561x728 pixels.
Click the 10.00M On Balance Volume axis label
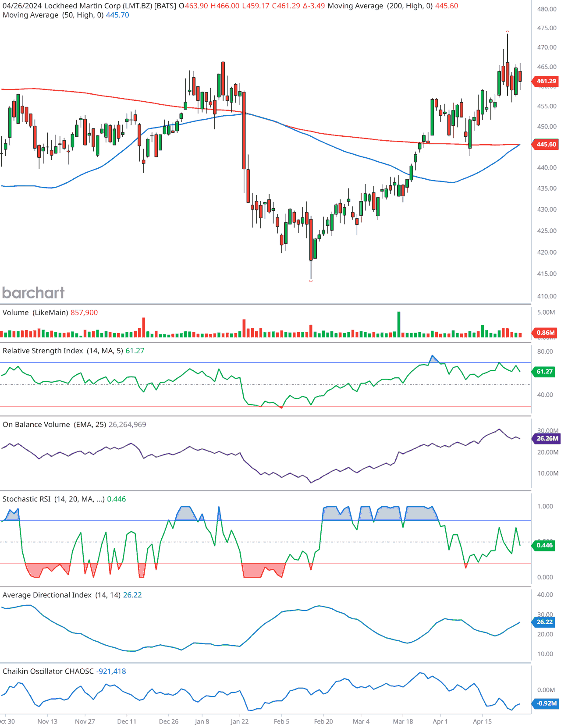tap(548, 473)
